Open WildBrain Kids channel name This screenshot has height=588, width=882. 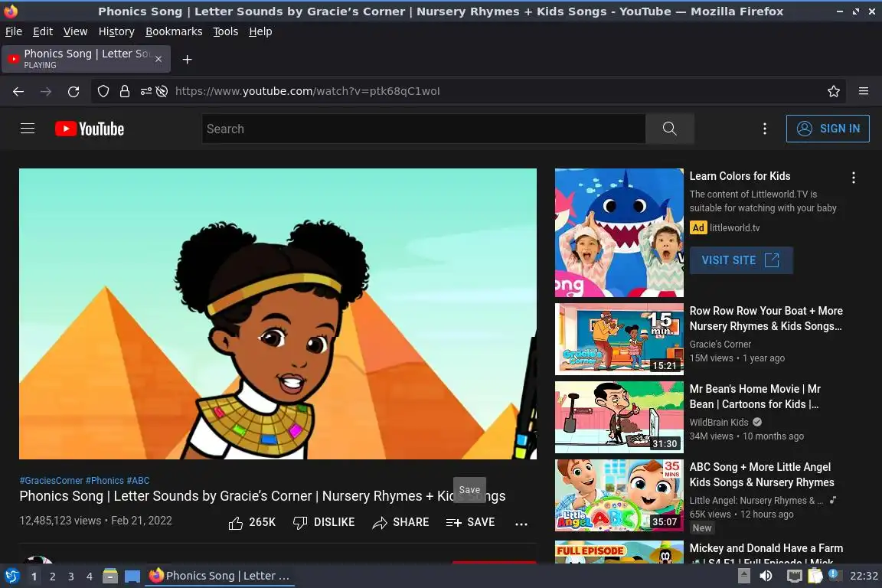[719, 423]
